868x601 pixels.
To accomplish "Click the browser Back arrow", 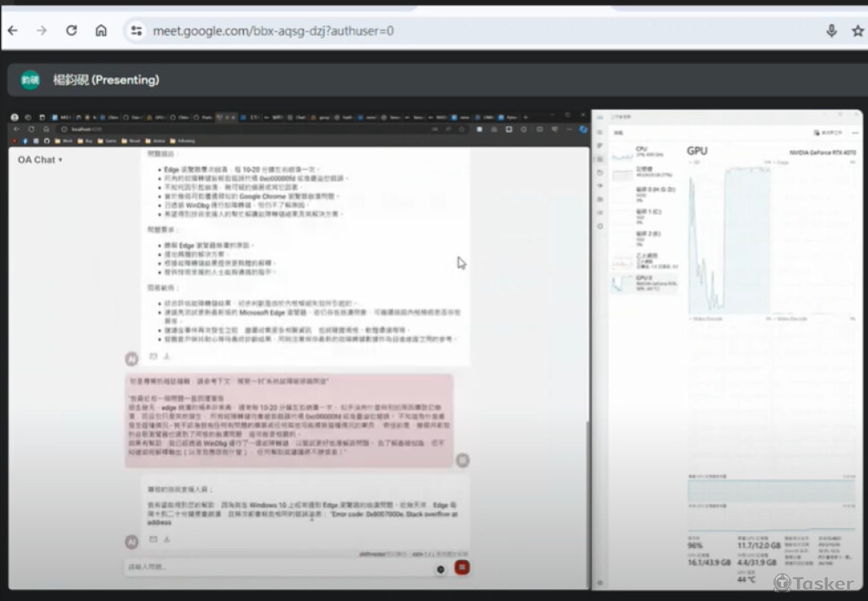I will pos(12,30).
